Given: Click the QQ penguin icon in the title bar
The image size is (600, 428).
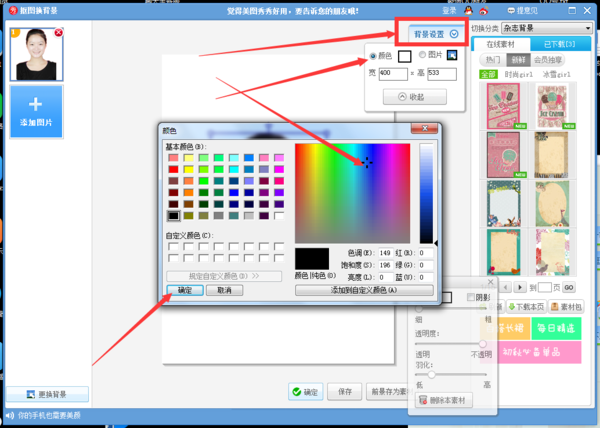Looking at the screenshot, I should click(468, 10).
